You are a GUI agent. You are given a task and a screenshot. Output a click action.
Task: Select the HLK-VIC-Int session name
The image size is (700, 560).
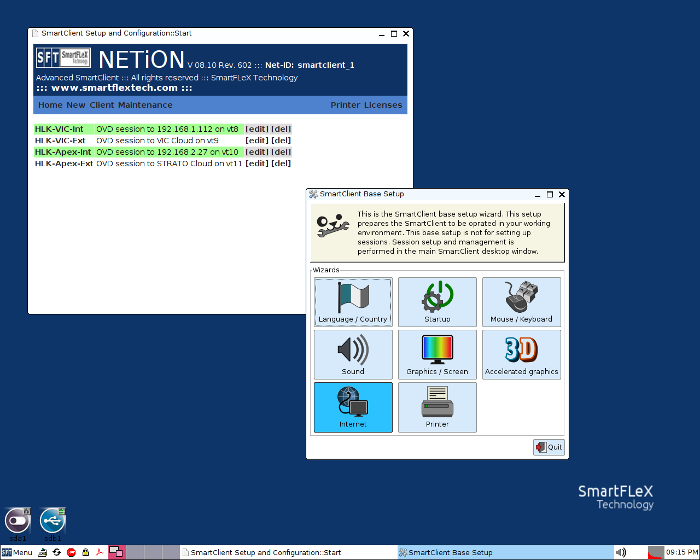(x=59, y=129)
